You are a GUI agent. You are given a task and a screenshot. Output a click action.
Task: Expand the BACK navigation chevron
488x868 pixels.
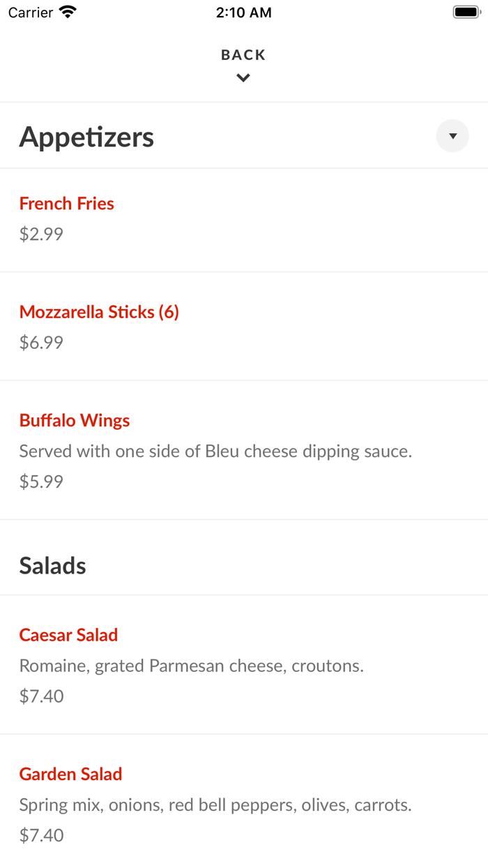(x=243, y=77)
